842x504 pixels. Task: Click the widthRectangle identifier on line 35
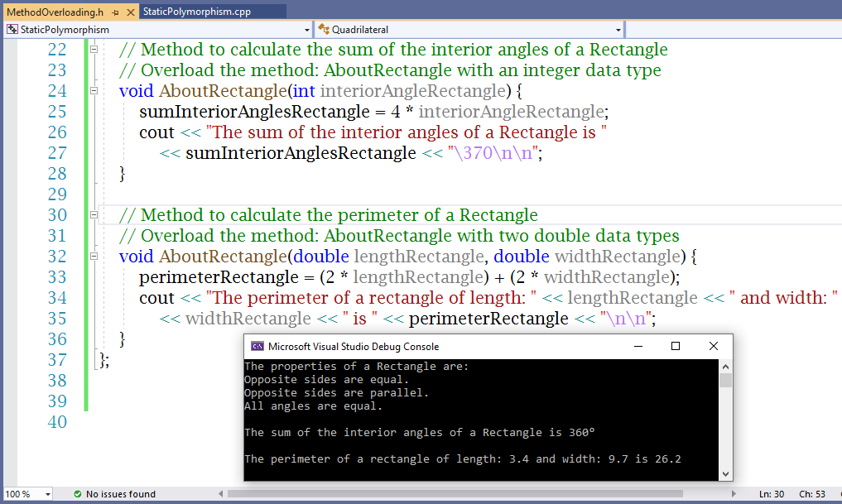pyautogui.click(x=248, y=319)
